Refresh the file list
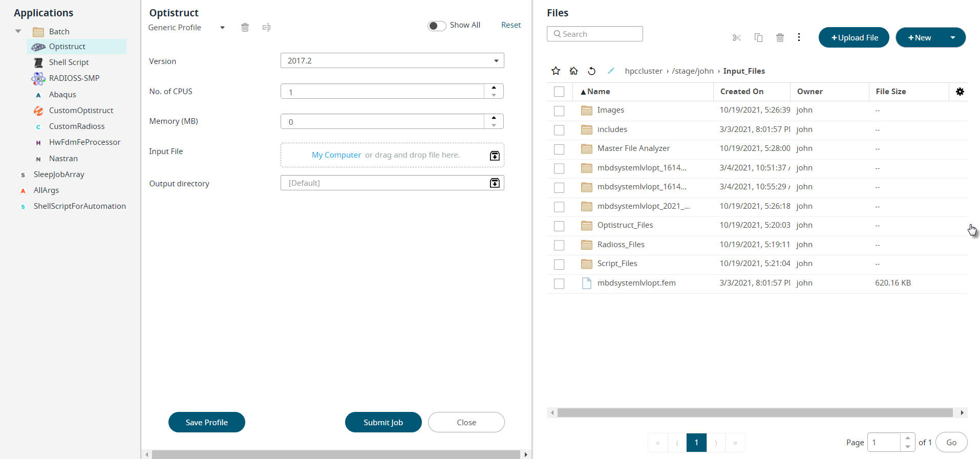 coord(591,71)
